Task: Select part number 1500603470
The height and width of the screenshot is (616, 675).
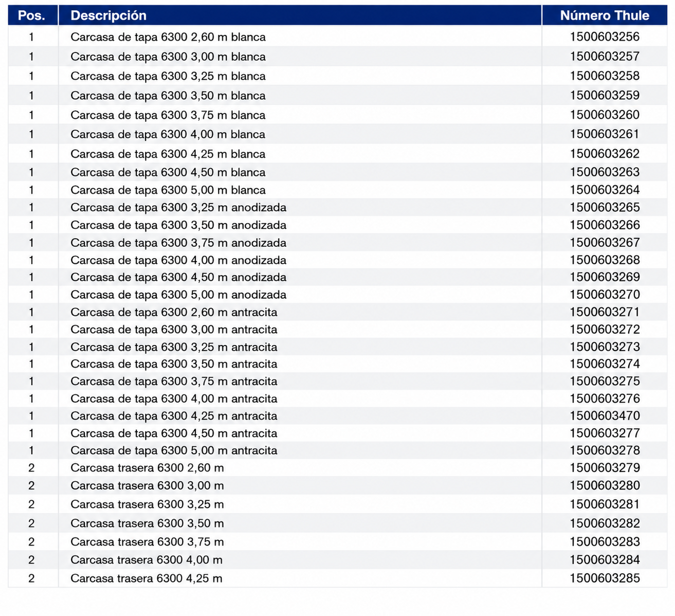Action: click(x=605, y=415)
